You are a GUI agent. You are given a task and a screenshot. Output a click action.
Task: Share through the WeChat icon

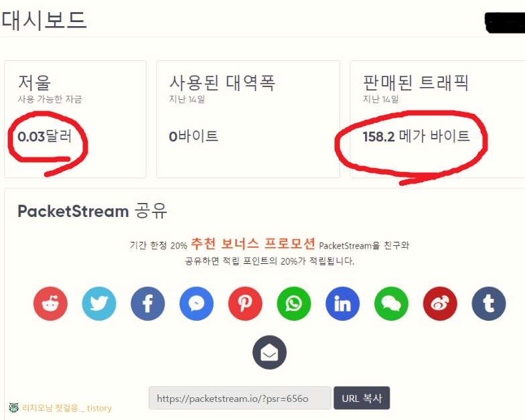(x=391, y=303)
